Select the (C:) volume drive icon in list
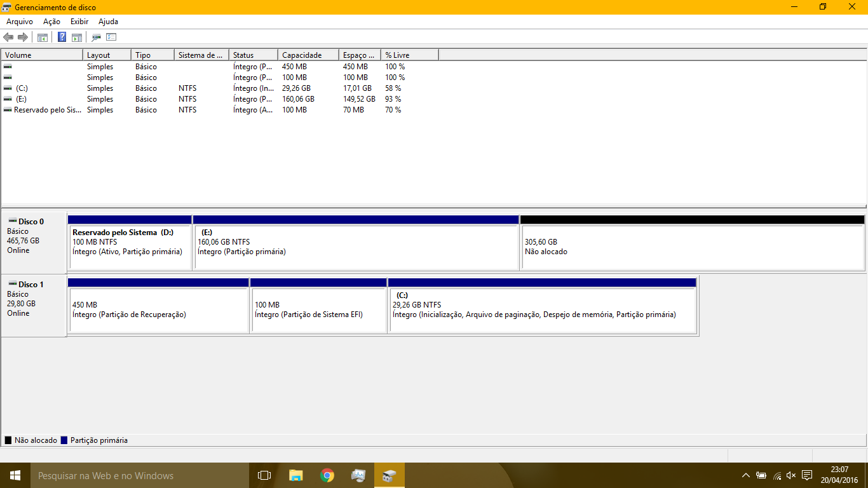Image resolution: width=868 pixels, height=488 pixels. click(8, 88)
